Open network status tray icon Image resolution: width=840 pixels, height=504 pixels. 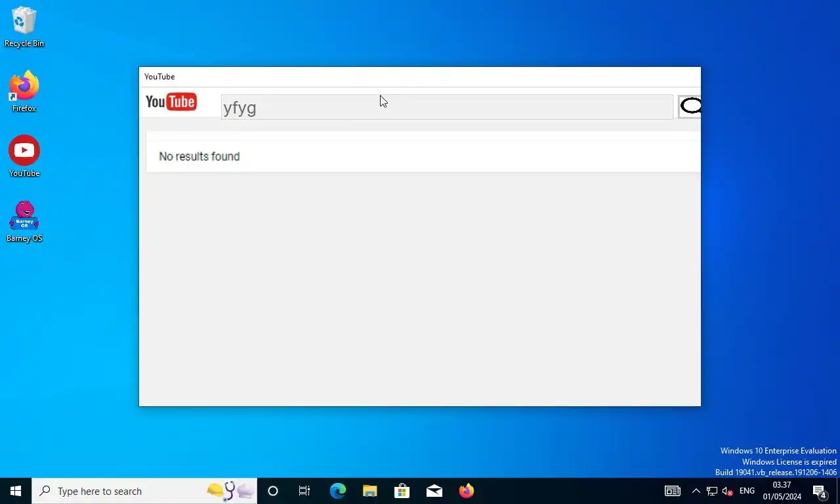712,491
